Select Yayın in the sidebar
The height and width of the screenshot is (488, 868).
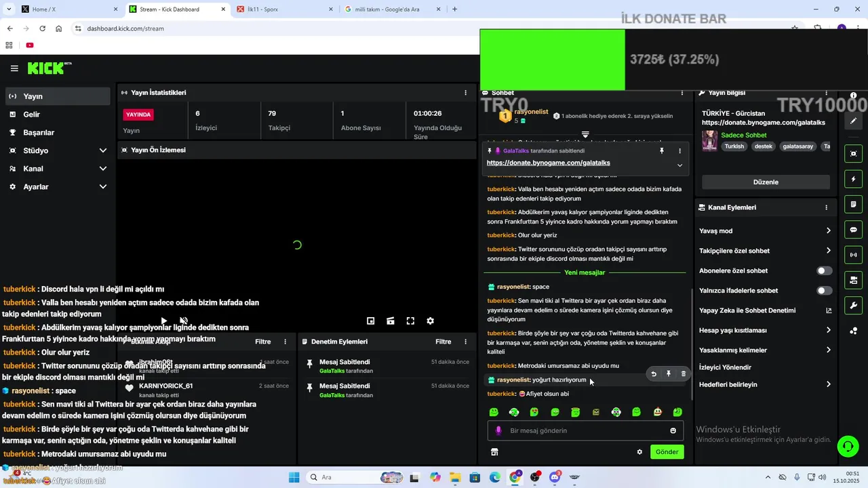[x=57, y=96]
